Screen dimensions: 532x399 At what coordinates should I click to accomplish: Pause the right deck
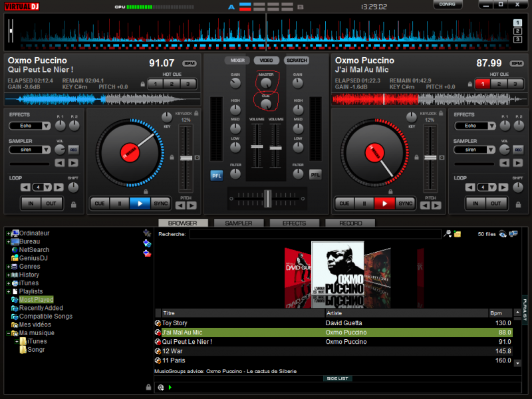click(364, 203)
